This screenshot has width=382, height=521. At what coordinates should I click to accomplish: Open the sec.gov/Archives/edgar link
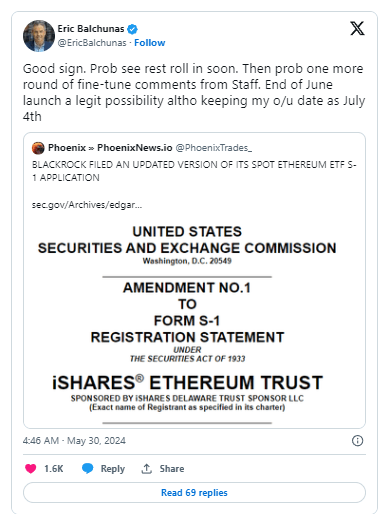pos(87,205)
